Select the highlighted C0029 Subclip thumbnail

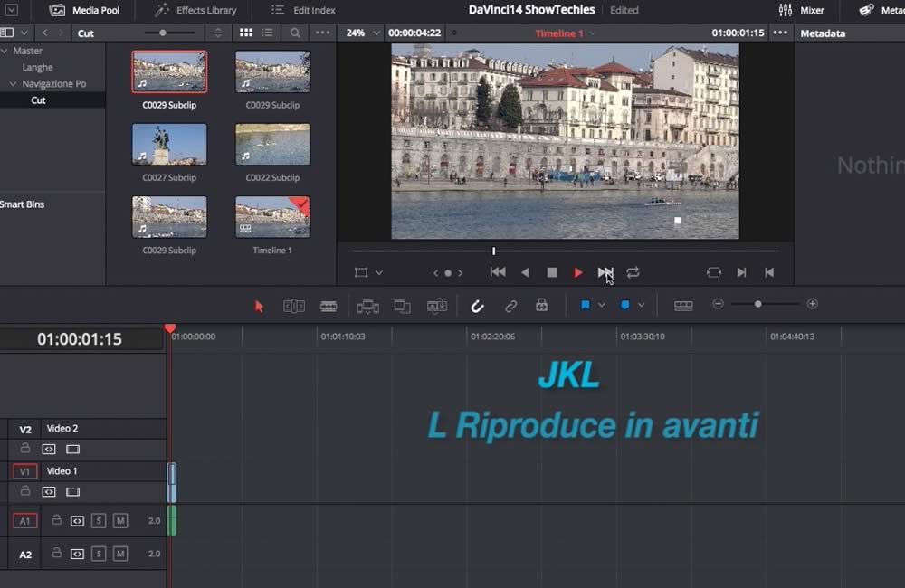[x=169, y=71]
